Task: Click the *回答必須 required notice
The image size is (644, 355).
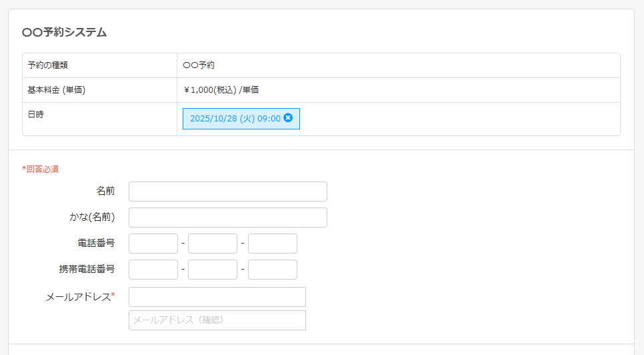Action: [x=40, y=169]
